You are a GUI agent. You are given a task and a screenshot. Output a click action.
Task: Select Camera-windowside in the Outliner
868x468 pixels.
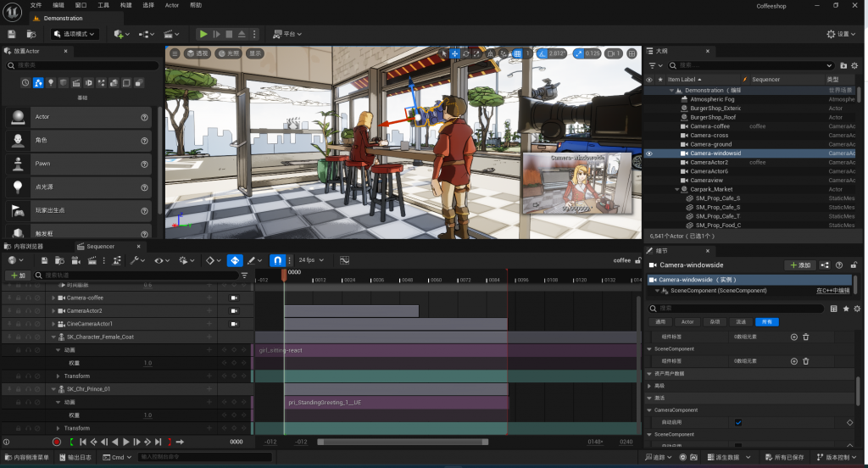tap(715, 153)
